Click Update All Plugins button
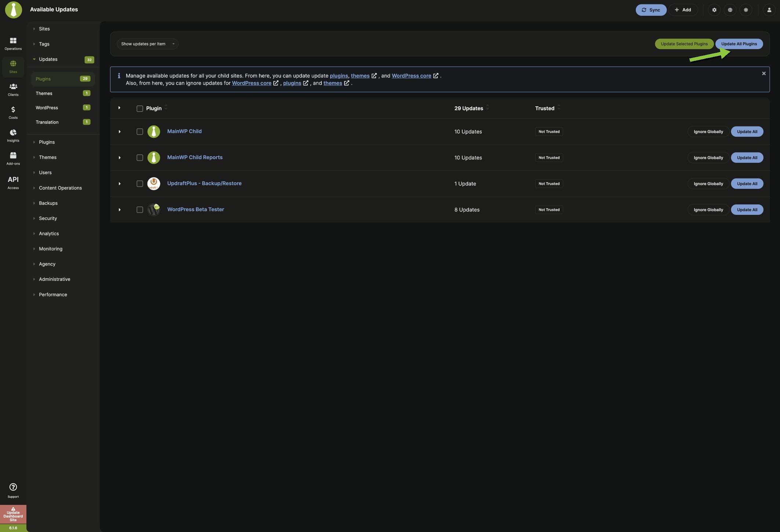 tap(739, 44)
